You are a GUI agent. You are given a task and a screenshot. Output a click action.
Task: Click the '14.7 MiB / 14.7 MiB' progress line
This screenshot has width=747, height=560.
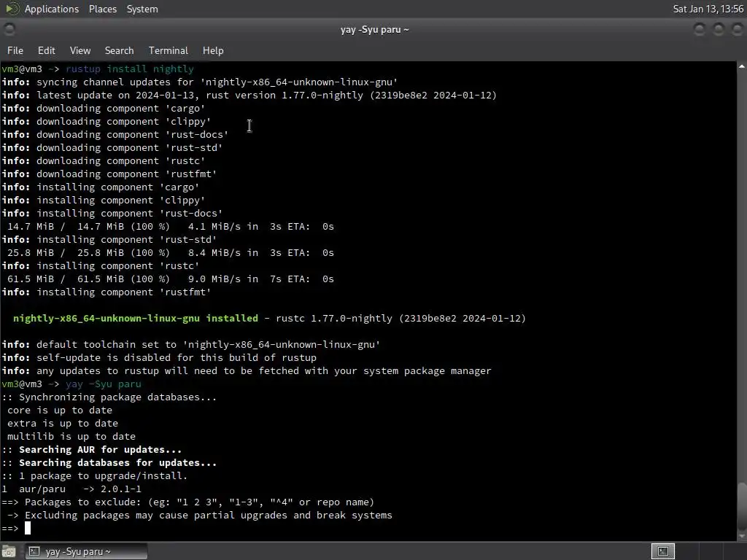coord(171,227)
